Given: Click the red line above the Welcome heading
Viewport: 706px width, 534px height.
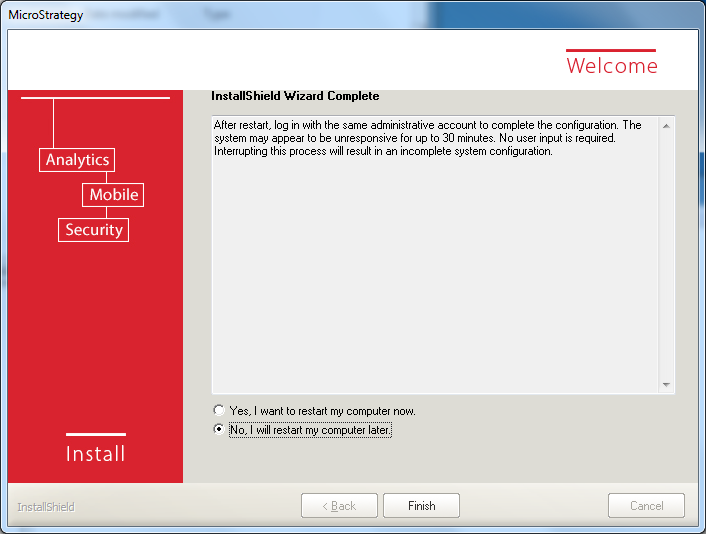Looking at the screenshot, I should [611, 50].
